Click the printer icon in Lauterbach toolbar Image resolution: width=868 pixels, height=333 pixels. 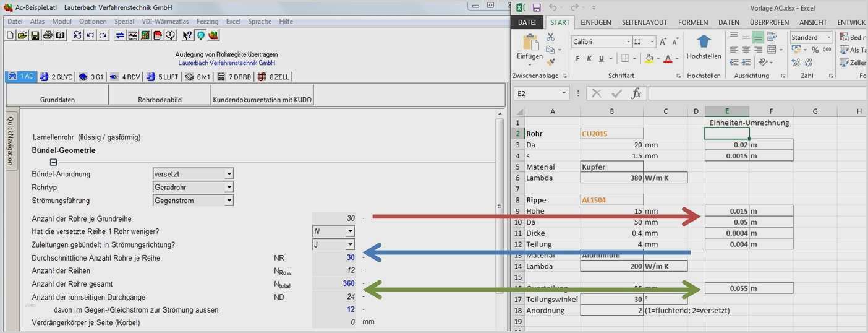48,35
